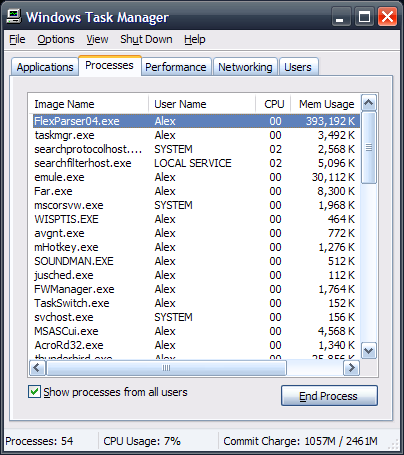Click the LOCAL SERVICE user name cell
The height and width of the screenshot is (455, 404).
click(193, 163)
